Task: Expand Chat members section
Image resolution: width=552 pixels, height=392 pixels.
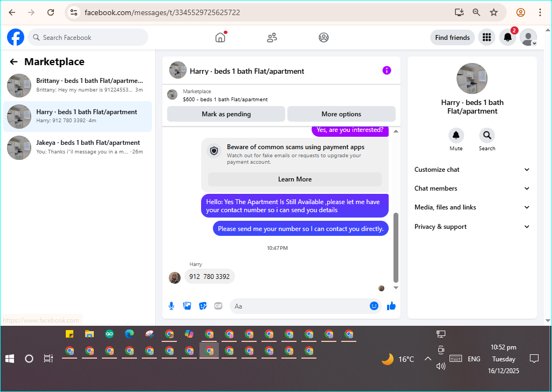Action: coord(472,188)
